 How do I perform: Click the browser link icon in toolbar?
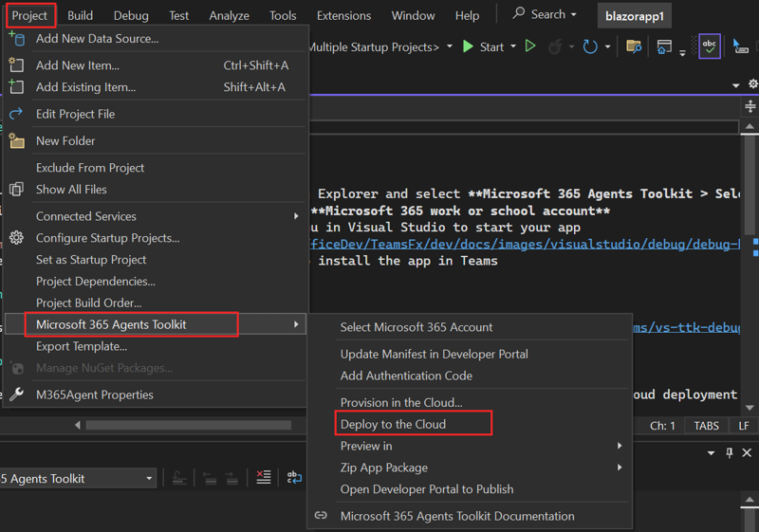point(665,46)
